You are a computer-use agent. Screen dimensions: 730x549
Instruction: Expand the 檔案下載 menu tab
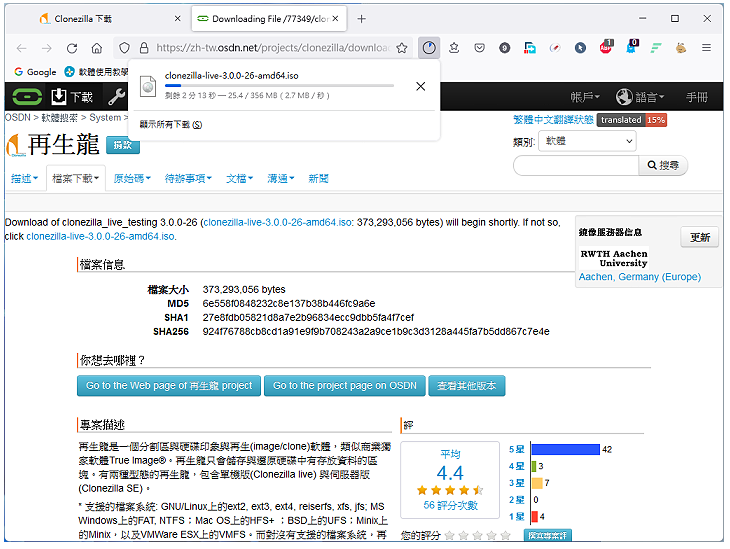point(75,178)
